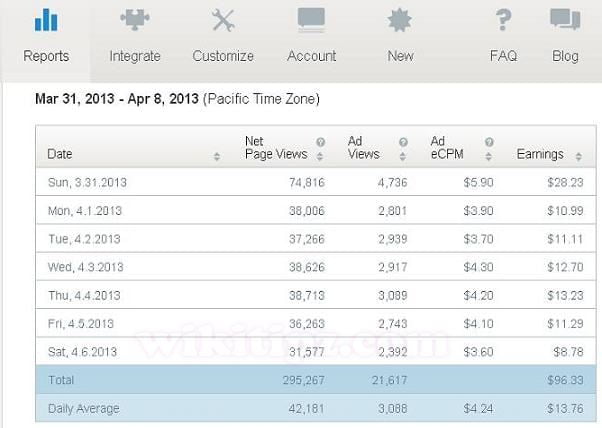Screen dimensions: 602x428
Task: Click the Earnings header text
Action: [540, 154]
